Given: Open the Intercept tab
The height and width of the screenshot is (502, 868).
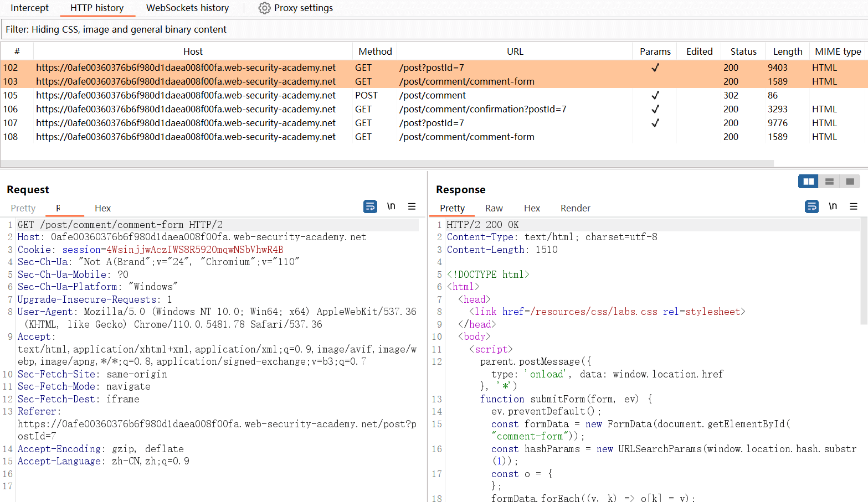Looking at the screenshot, I should pos(29,8).
